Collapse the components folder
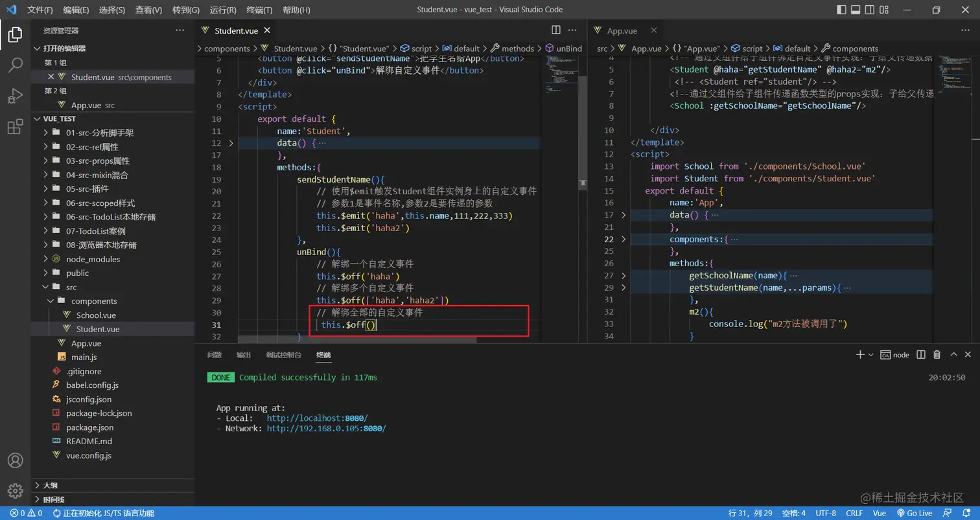 (94, 301)
